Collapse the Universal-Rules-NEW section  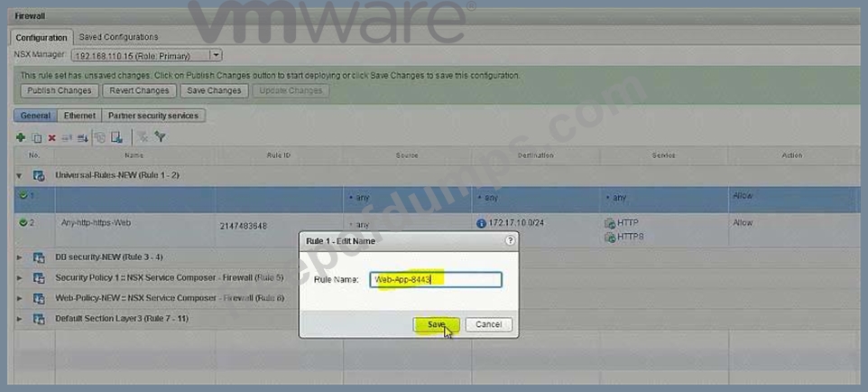click(19, 176)
